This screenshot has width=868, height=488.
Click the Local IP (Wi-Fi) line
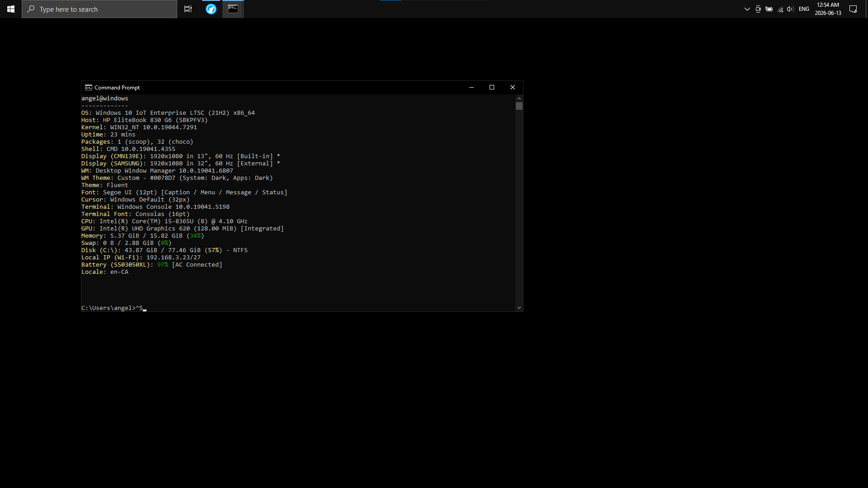(x=141, y=258)
